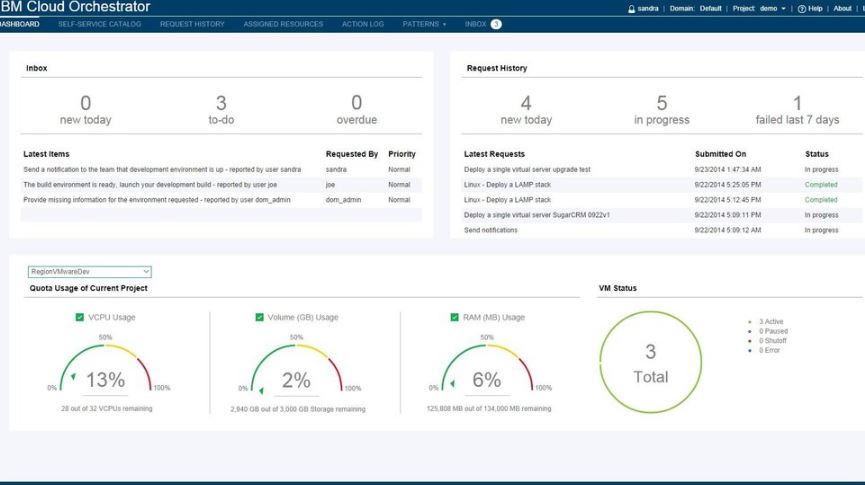Open the Help link
The image size is (865, 485).
pyautogui.click(x=815, y=9)
